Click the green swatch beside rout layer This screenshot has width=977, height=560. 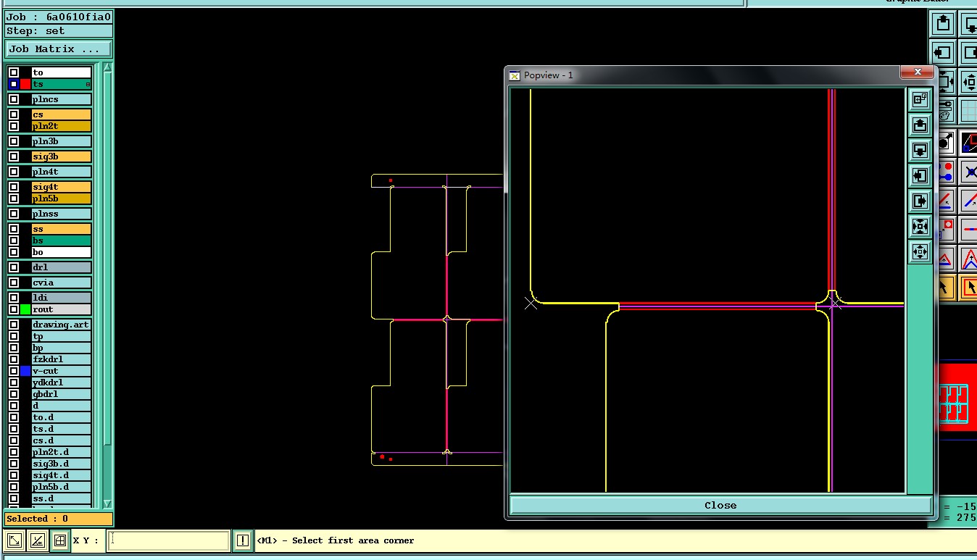coord(25,309)
